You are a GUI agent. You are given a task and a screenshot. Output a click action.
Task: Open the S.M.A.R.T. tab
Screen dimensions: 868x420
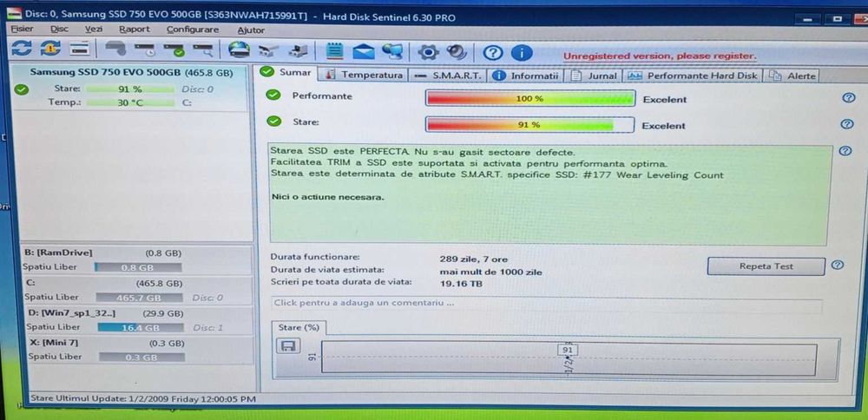(x=449, y=75)
